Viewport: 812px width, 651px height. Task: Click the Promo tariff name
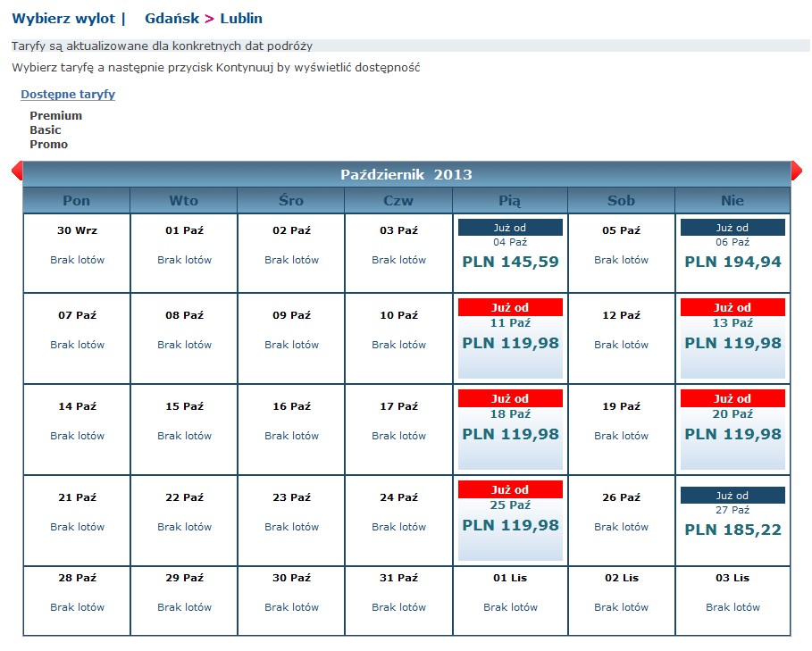(x=48, y=145)
